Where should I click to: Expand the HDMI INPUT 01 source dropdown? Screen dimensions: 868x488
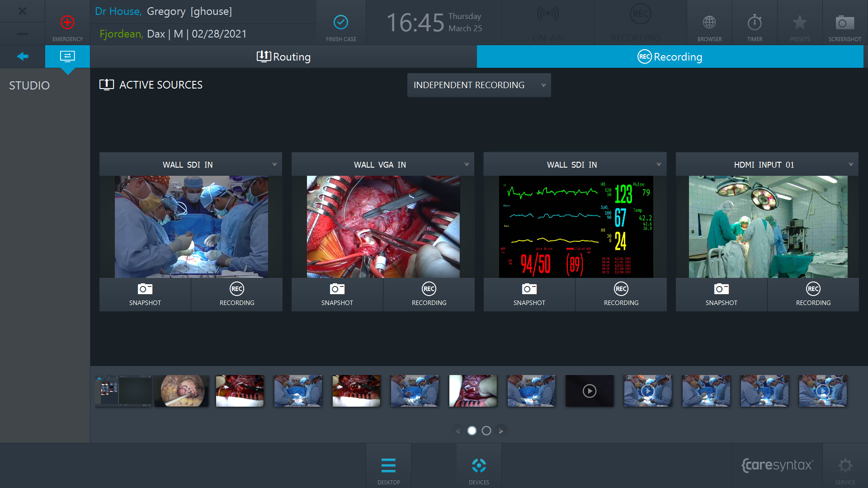pos(851,164)
